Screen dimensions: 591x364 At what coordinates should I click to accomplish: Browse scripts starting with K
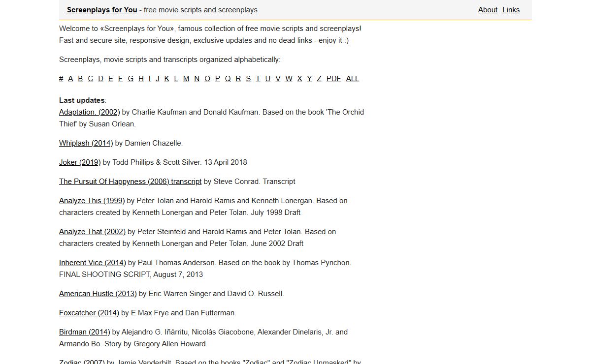(x=166, y=79)
